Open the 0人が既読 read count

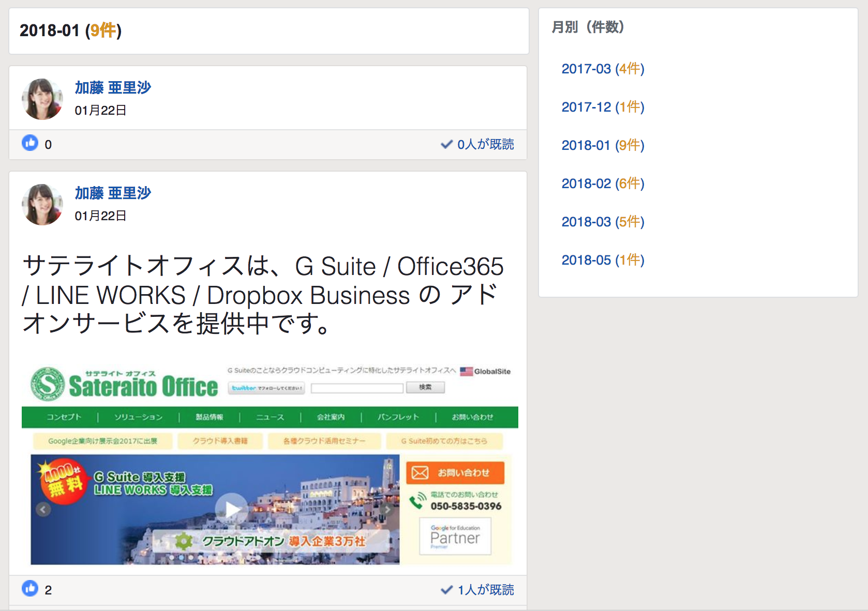[x=485, y=144]
